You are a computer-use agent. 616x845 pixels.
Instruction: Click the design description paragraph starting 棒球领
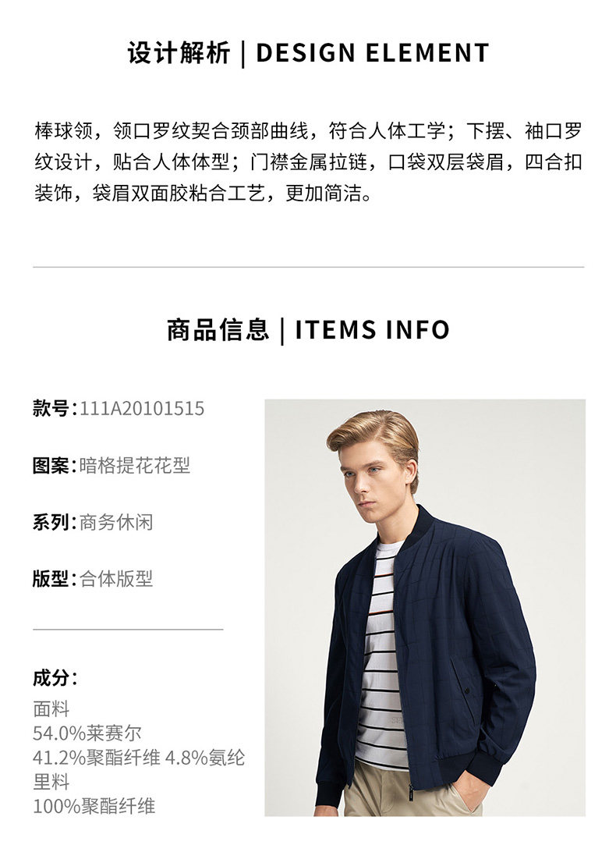pyautogui.click(x=308, y=162)
